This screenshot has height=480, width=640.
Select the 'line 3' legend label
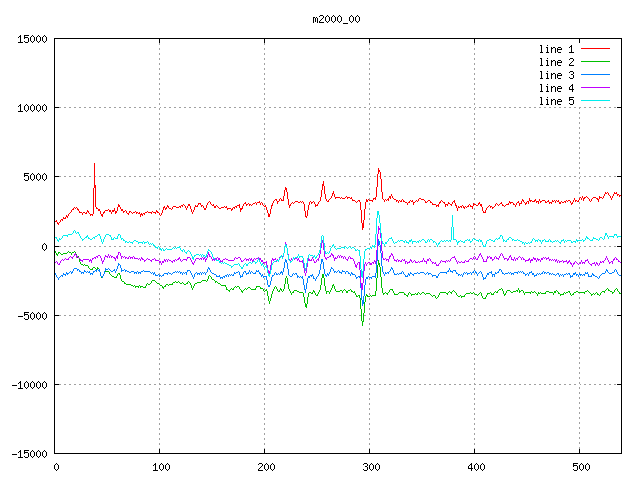coord(557,75)
